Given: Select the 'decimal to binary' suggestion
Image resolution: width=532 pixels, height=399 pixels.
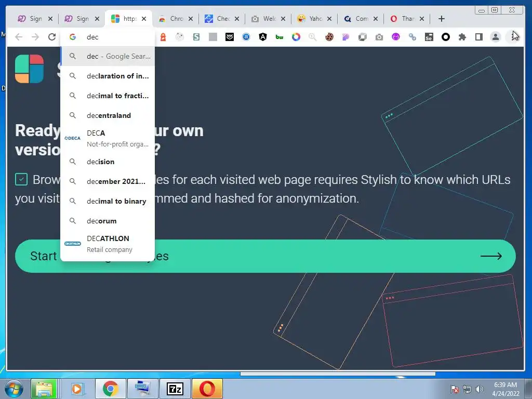Looking at the screenshot, I should point(108,201).
